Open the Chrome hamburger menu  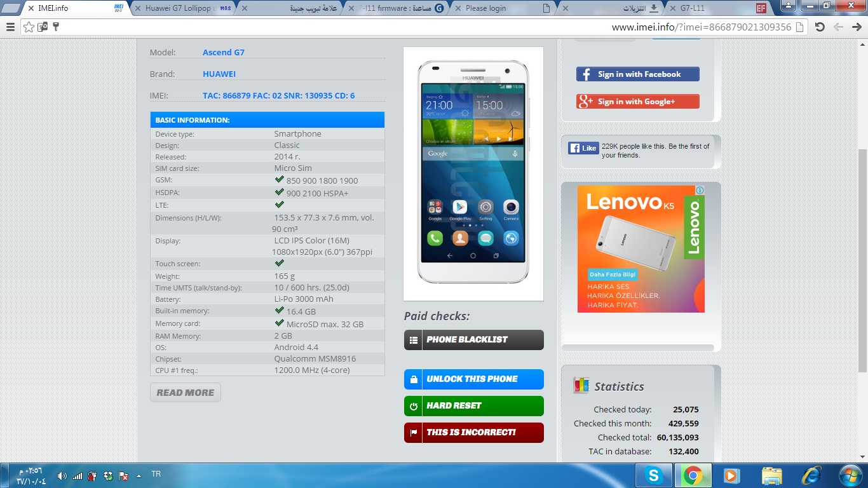(x=10, y=27)
